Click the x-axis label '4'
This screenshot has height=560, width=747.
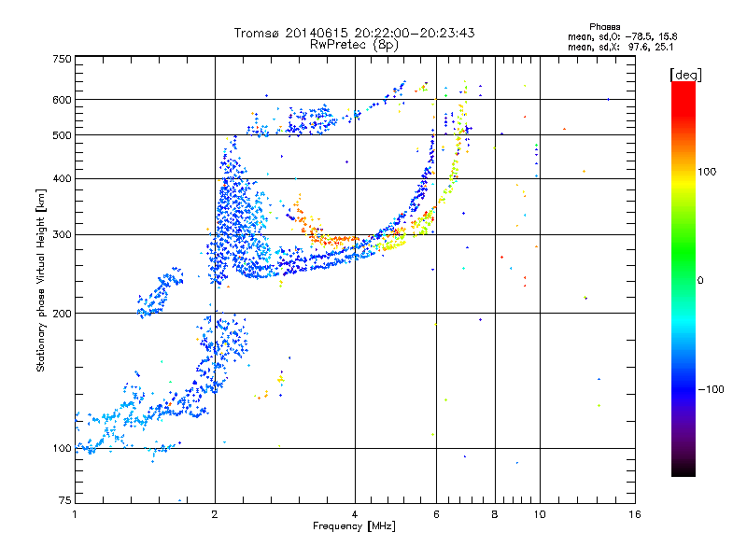[x=355, y=514]
